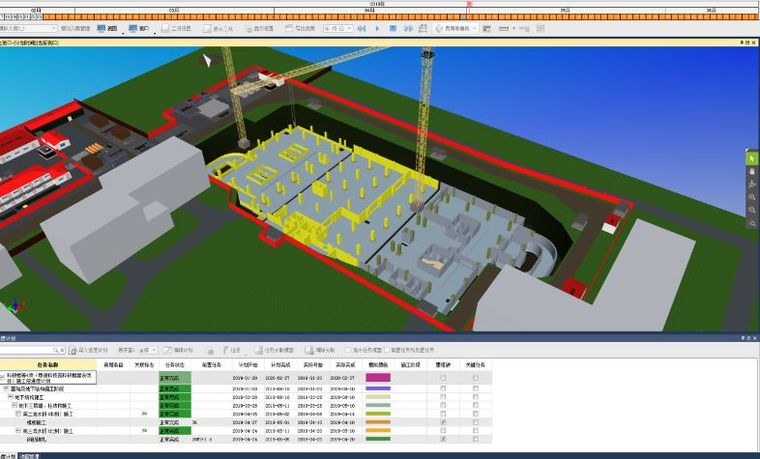Open the globe icon dropdown in top toolbar

(x=456, y=29)
